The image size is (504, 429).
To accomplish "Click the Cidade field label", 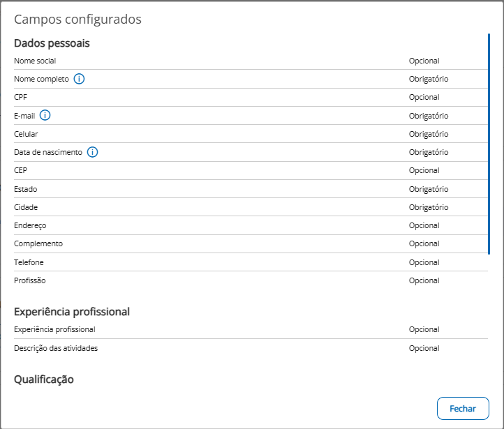I will [x=26, y=207].
